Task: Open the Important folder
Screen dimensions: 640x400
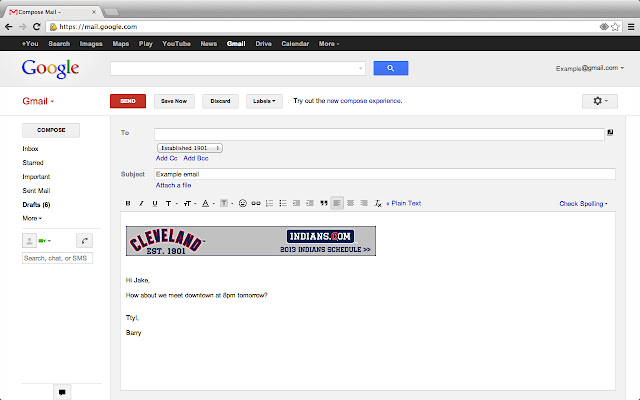Action: [x=36, y=177]
